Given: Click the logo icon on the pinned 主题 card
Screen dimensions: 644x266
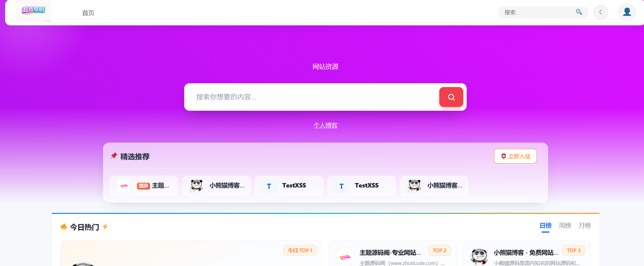Looking at the screenshot, I should (x=124, y=186).
